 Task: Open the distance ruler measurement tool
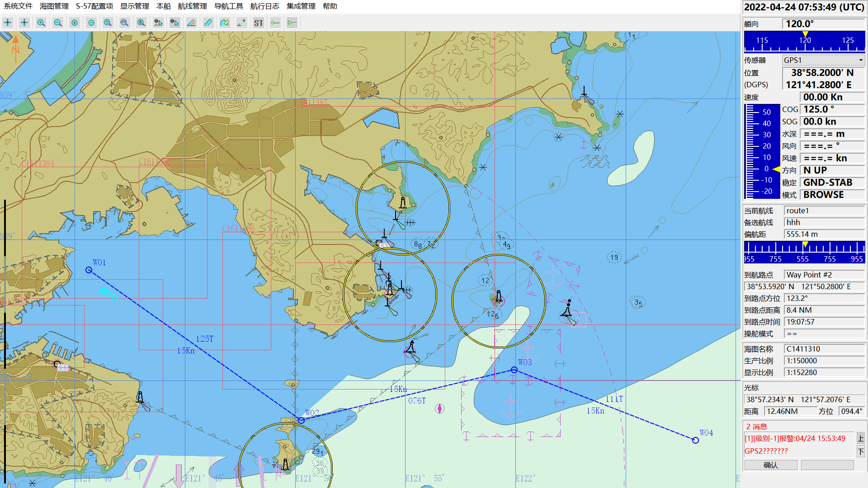(x=208, y=22)
